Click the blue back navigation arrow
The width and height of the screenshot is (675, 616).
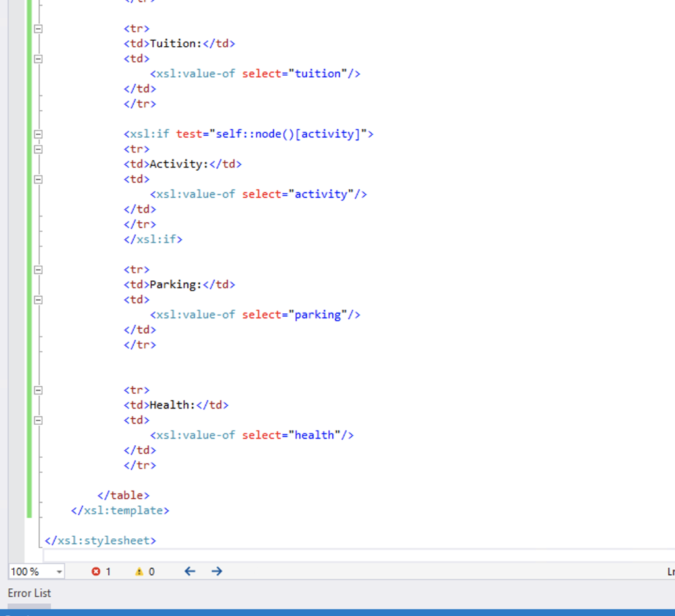click(x=189, y=571)
